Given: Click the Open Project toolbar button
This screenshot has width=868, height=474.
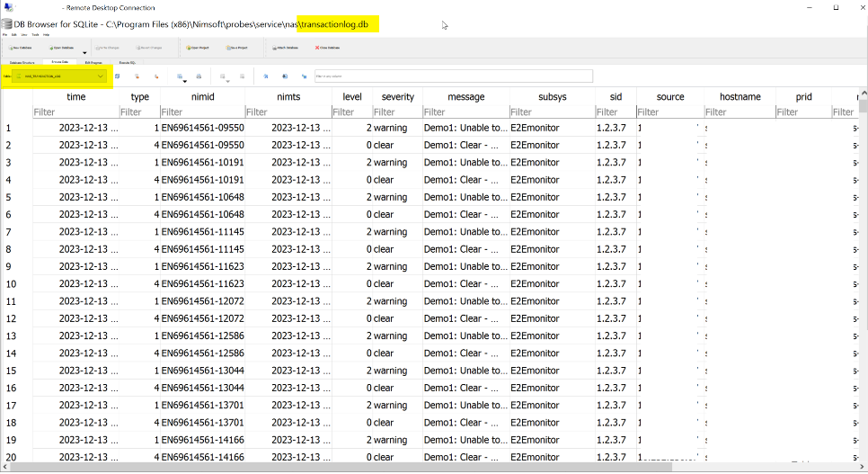Looking at the screenshot, I should 197,47.
